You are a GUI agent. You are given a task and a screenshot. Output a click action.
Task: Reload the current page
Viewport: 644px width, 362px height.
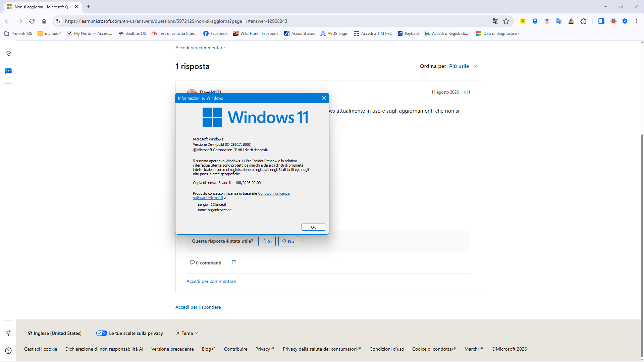[32, 21]
